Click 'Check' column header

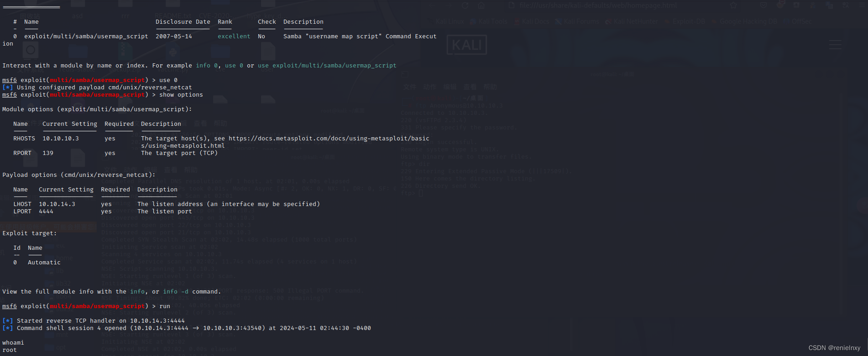[x=267, y=22]
